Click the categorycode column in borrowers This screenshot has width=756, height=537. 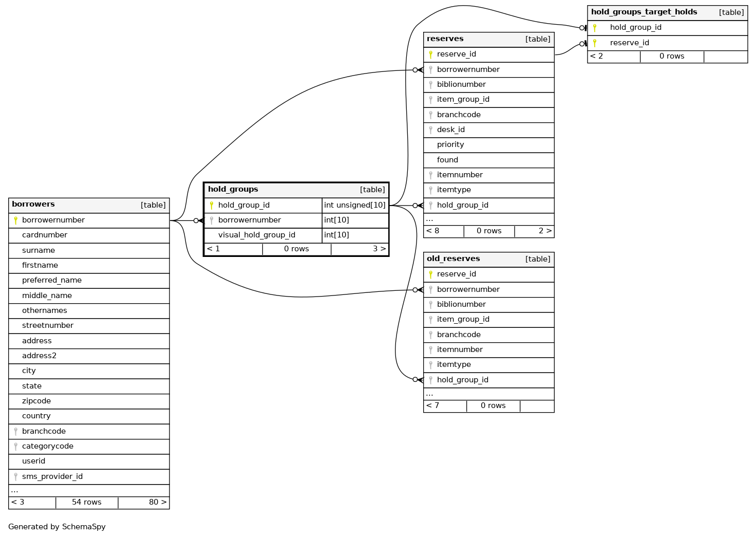coord(47,447)
